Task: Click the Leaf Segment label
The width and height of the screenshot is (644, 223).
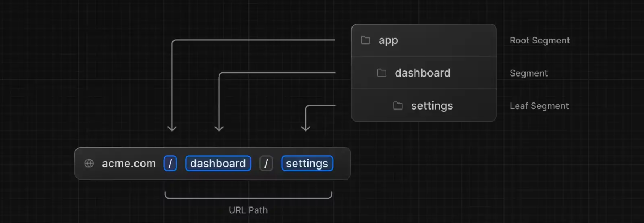Action: 539,106
